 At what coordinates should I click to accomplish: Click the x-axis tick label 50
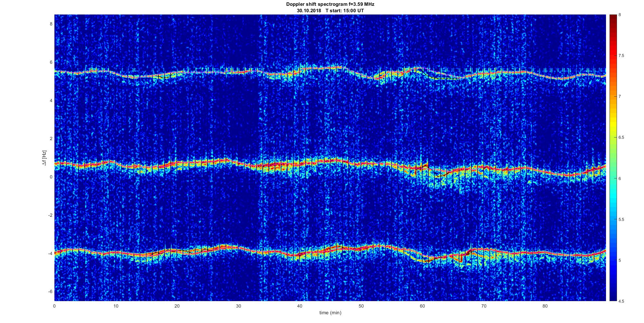361,306
